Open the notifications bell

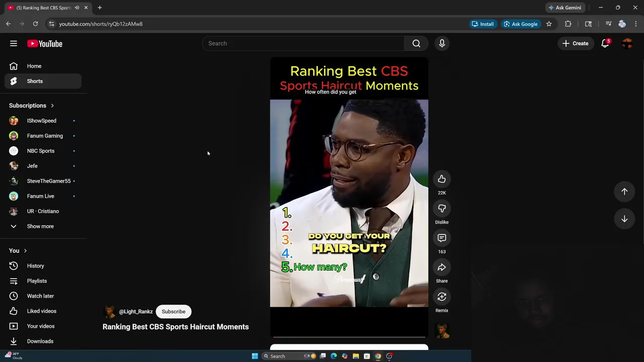605,43
